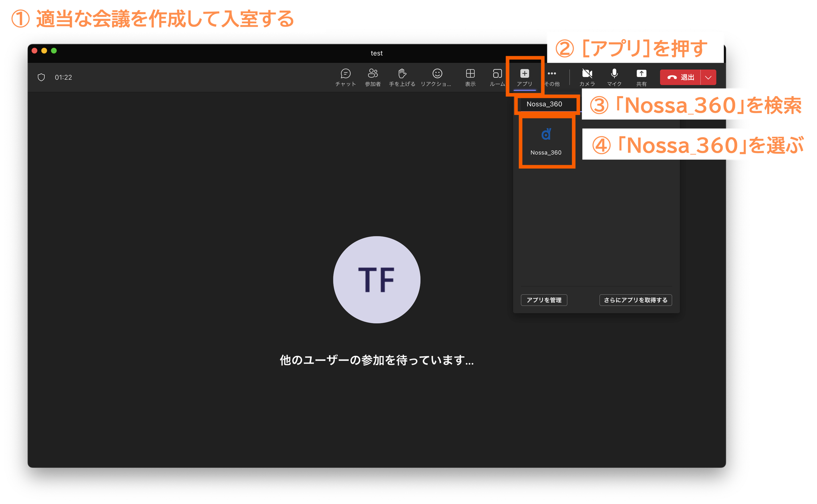Share screen with 共有 icon
Screen dimensions: 817x504
tap(641, 77)
